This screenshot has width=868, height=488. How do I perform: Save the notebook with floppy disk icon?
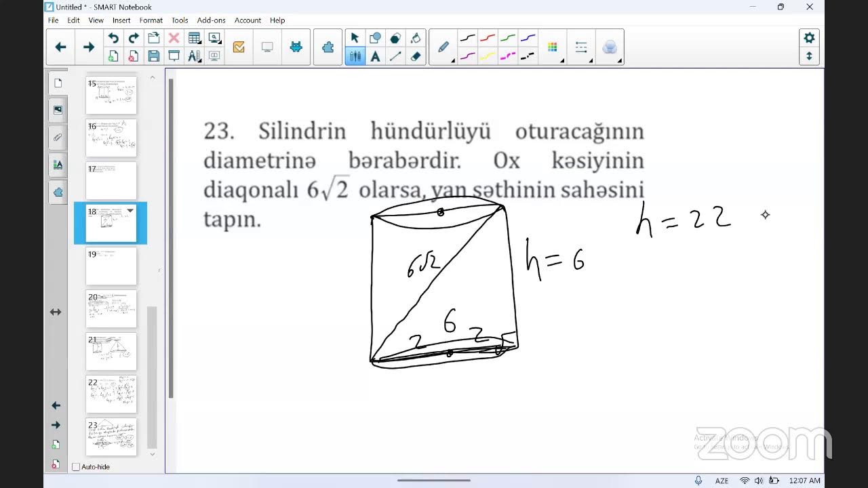[x=154, y=56]
